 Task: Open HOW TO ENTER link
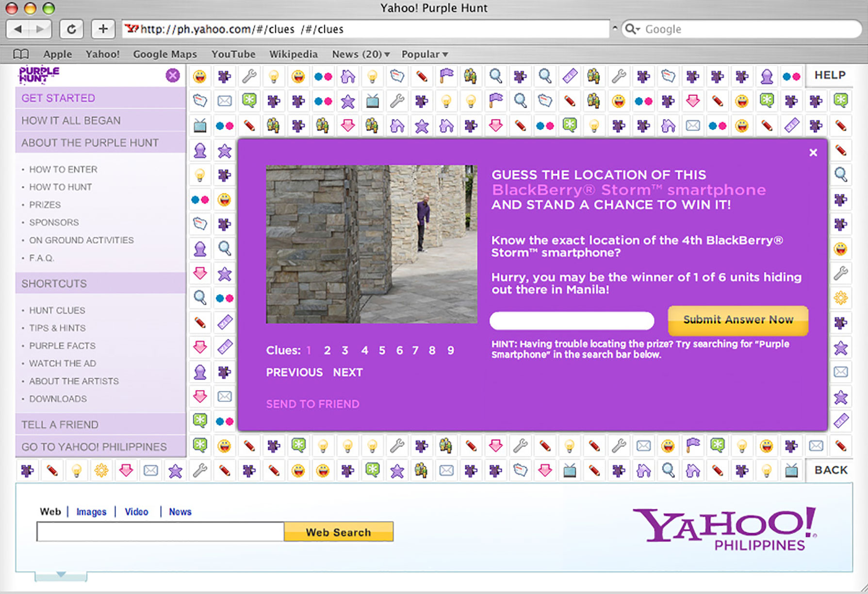(63, 169)
